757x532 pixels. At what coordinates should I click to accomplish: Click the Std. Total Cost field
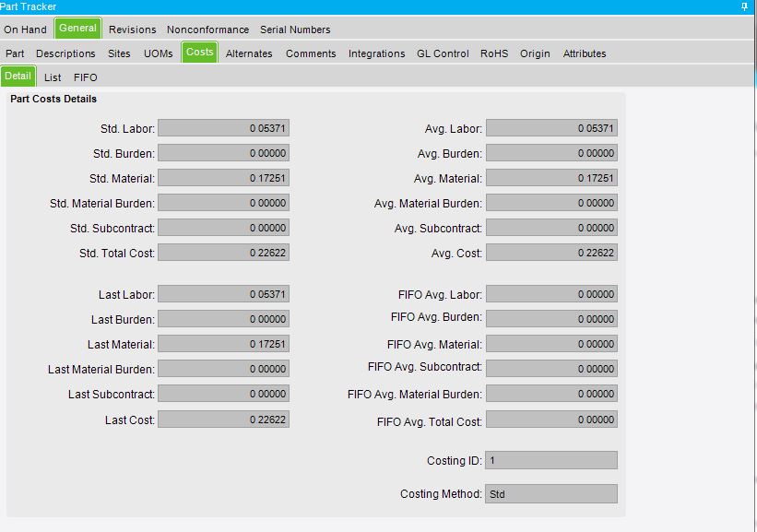click(223, 253)
